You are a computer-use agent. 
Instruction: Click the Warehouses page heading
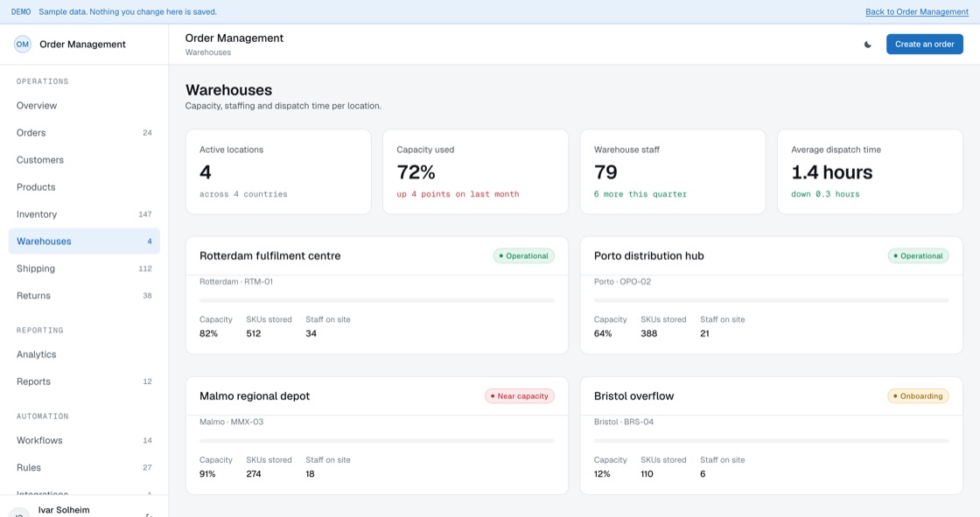click(x=228, y=90)
